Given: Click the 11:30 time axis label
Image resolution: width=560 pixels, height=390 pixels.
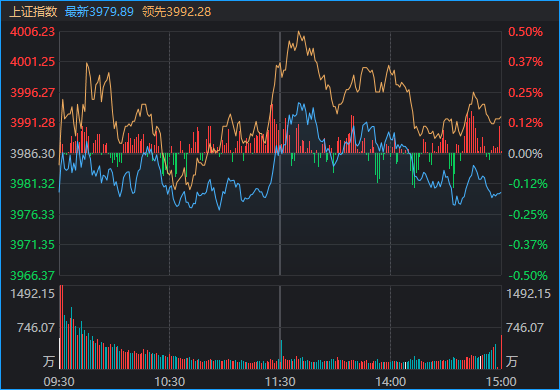Looking at the screenshot, I should pyautogui.click(x=280, y=382).
